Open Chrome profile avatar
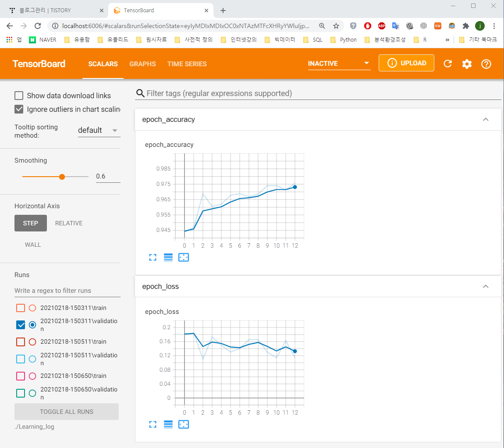504x448 pixels. (x=480, y=26)
